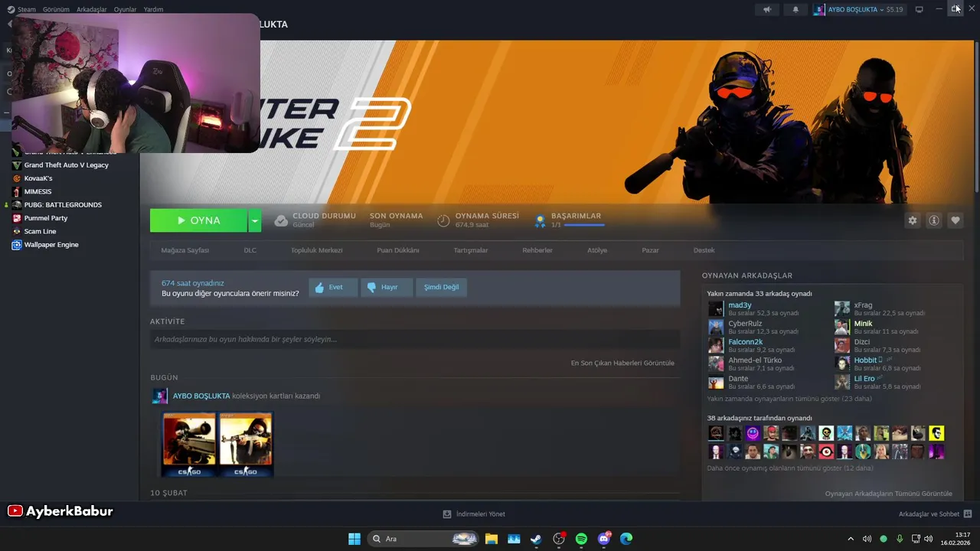Click the Cloud Durumu status icon

(x=281, y=220)
